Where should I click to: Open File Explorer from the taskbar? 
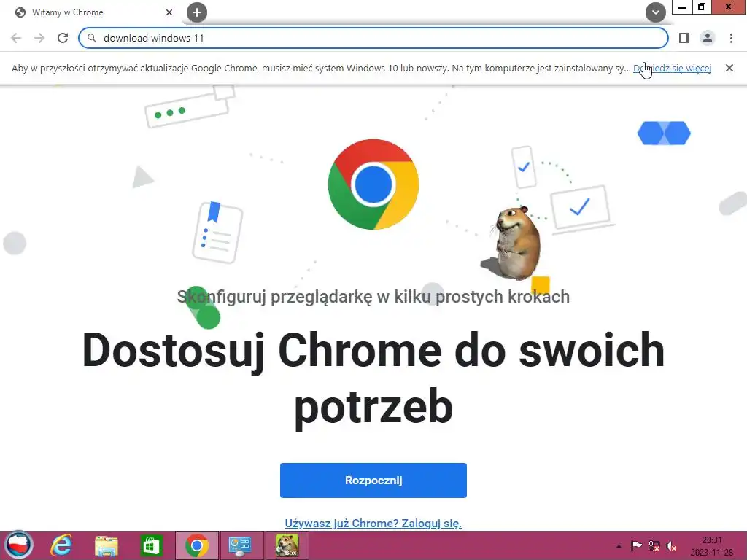tap(107, 545)
